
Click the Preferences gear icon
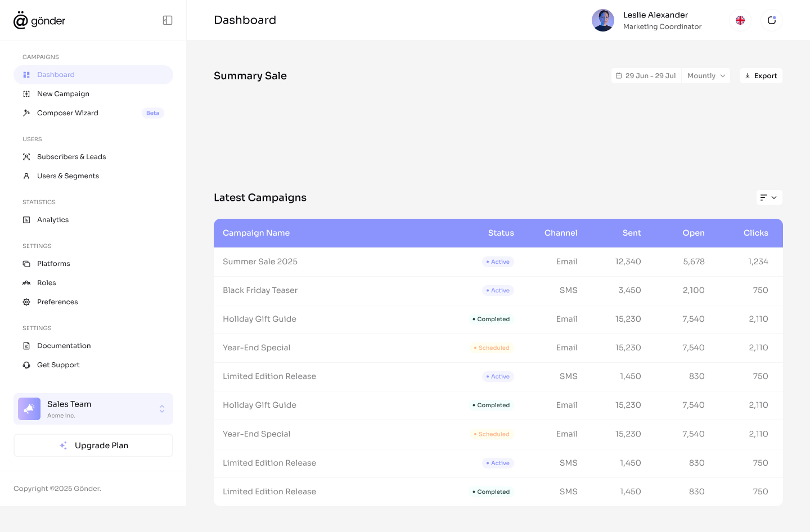[26, 302]
